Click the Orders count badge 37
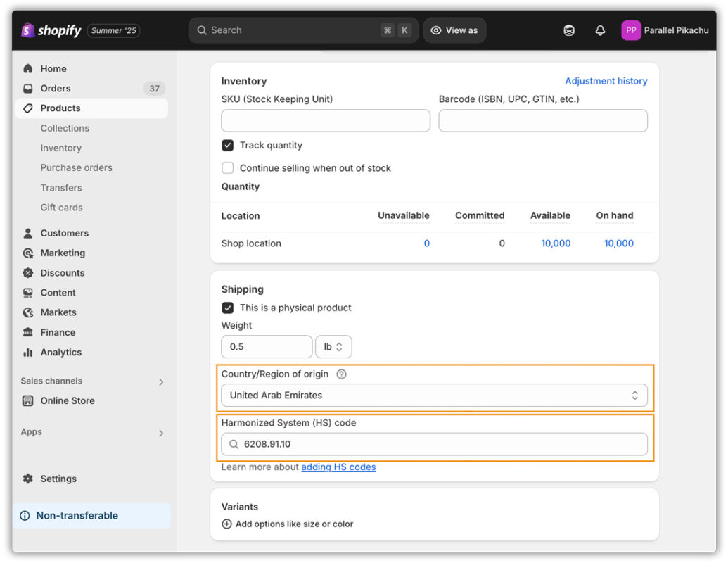 click(154, 89)
